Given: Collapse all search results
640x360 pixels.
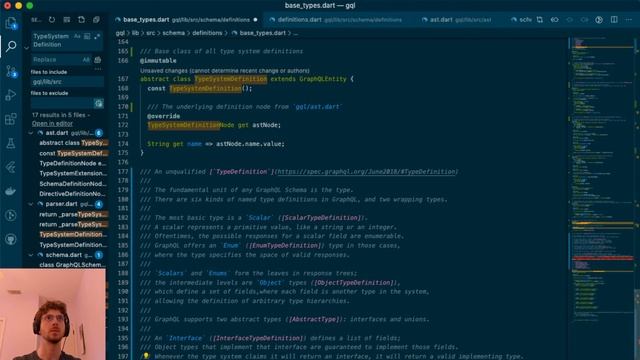Looking at the screenshot, I should tap(96, 20).
